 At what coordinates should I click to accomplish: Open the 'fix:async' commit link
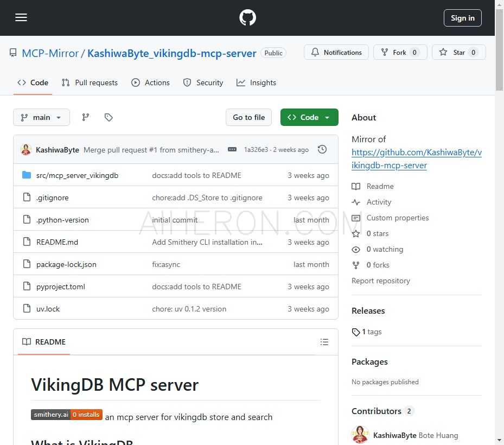point(166,264)
